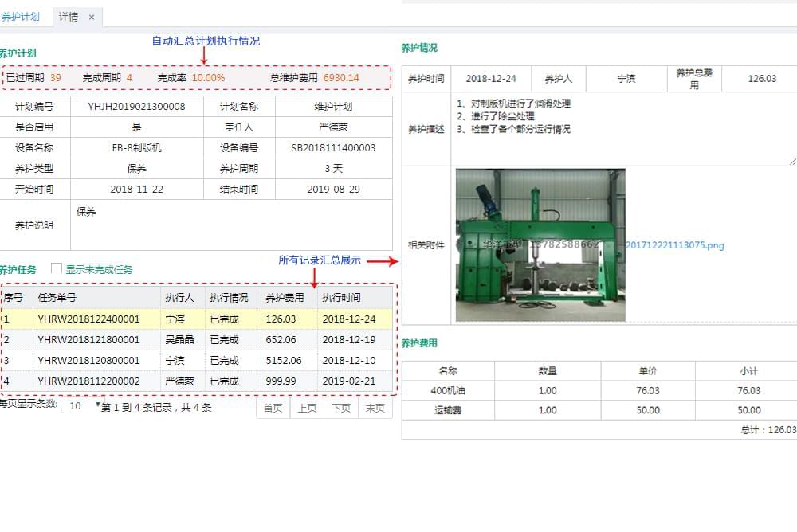Select the 详情 tab
This screenshot has height=532, width=797.
point(69,17)
